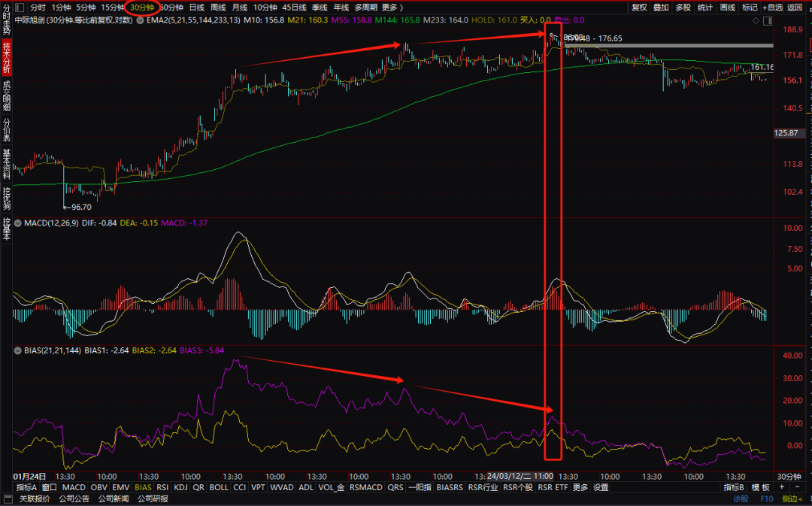The width and height of the screenshot is (812, 506).
Task: Open 公司公告 tab
Action: (74, 498)
